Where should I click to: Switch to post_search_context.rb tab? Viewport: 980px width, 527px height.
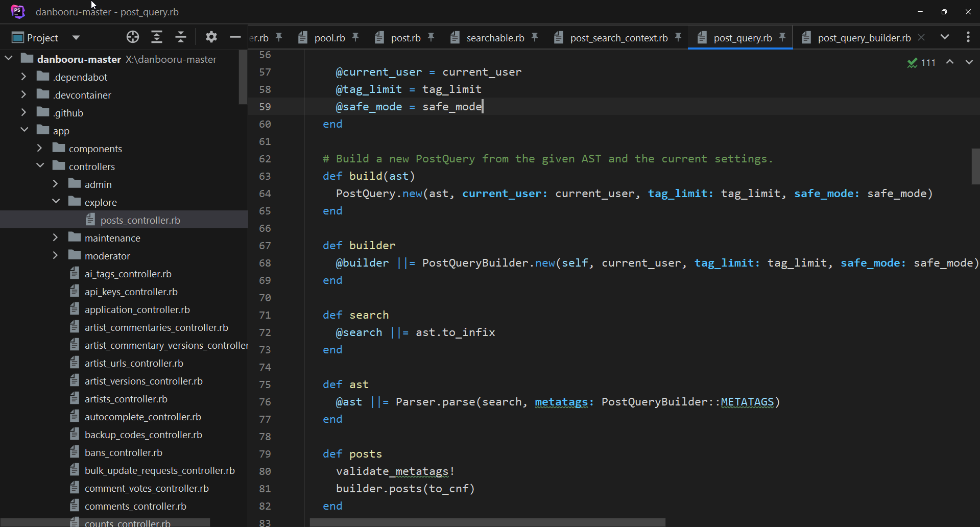point(618,38)
